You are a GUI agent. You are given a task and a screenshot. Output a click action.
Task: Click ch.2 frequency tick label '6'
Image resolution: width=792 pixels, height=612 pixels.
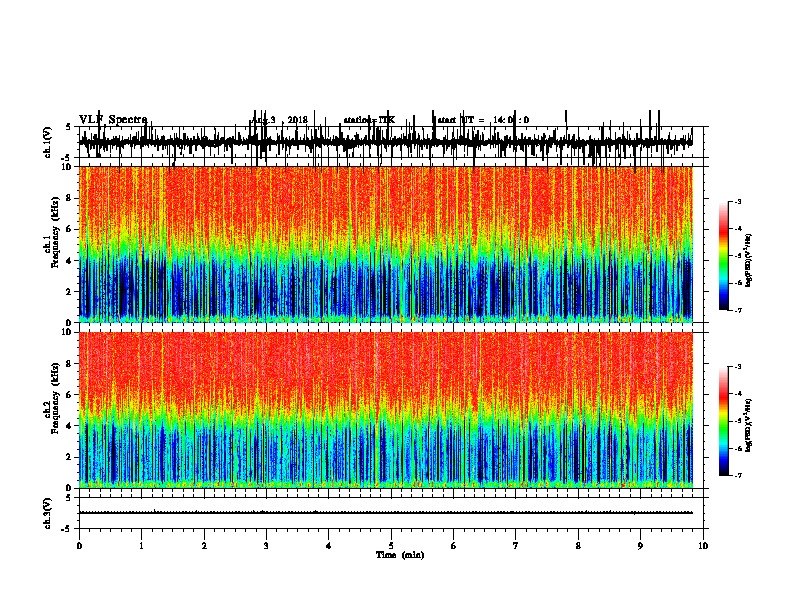pos(70,395)
